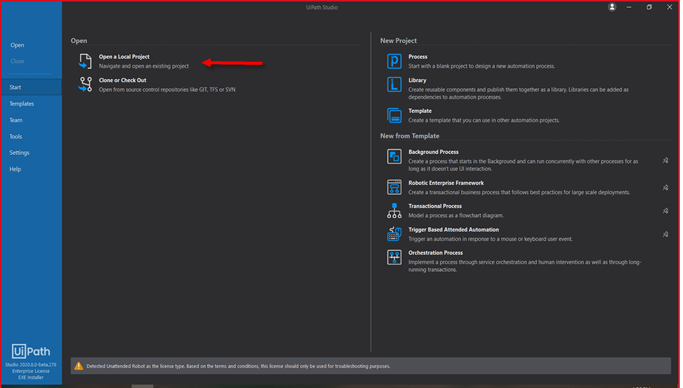Open the Team section in sidebar
683x388 pixels.
[16, 120]
